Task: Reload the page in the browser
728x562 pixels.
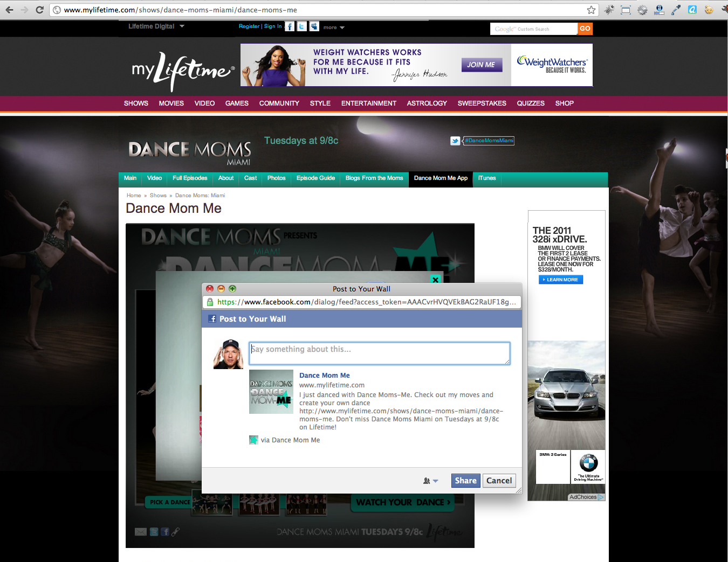Action: coord(39,10)
